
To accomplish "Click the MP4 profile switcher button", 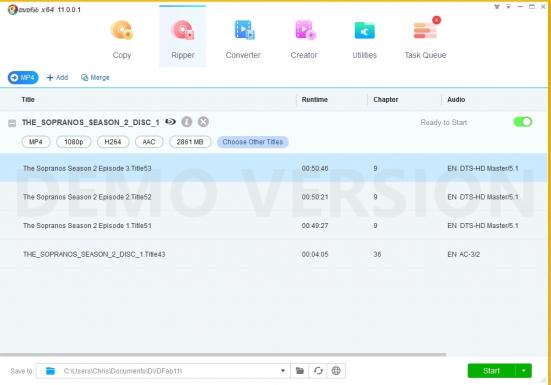I will (x=23, y=78).
